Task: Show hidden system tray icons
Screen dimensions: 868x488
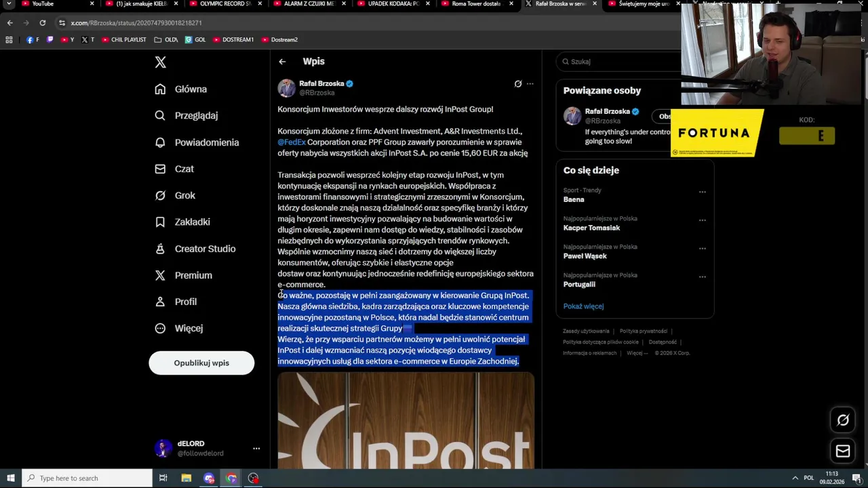Action: point(795,479)
